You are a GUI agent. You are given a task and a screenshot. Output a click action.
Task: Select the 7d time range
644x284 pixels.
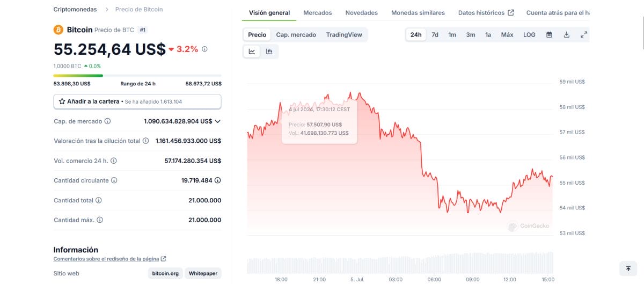pos(435,35)
